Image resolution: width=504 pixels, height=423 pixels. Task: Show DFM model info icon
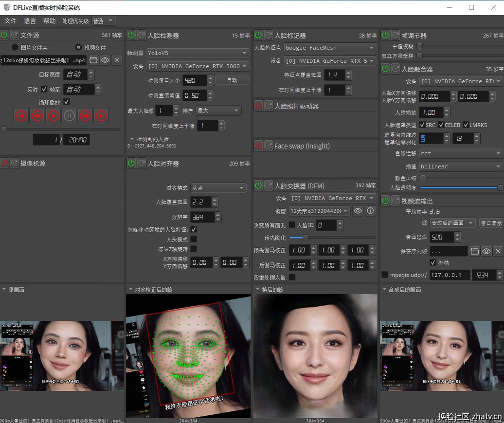coord(370,211)
